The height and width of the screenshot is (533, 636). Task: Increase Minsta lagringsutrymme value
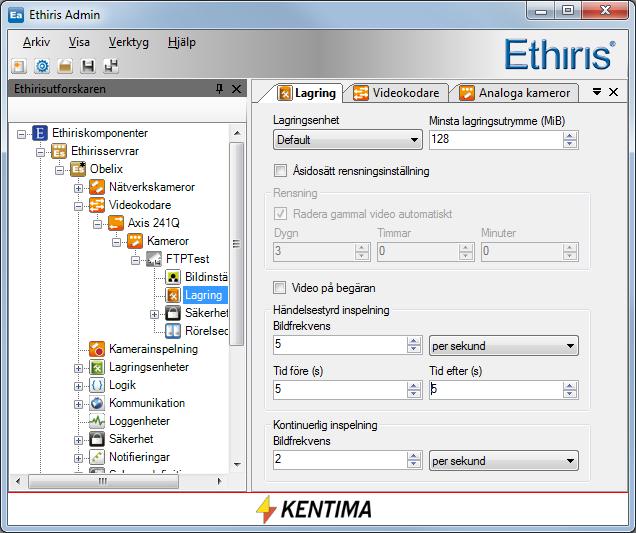[569, 136]
